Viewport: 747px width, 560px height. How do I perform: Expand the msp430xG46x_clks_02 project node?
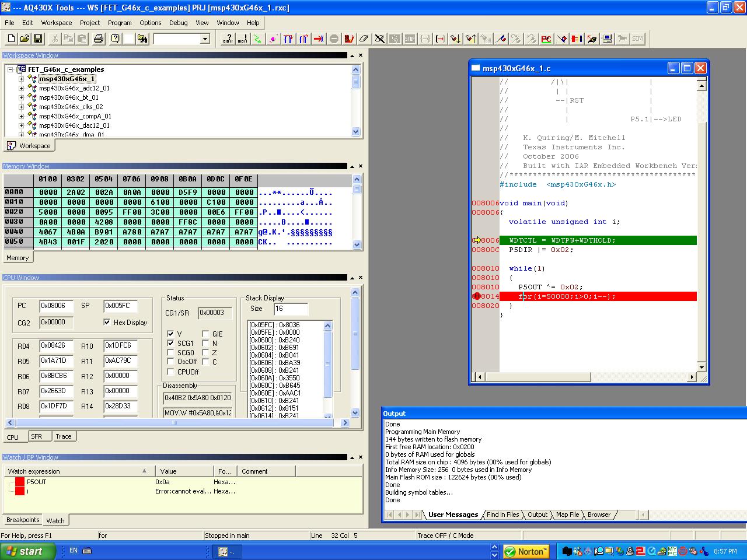point(21,107)
